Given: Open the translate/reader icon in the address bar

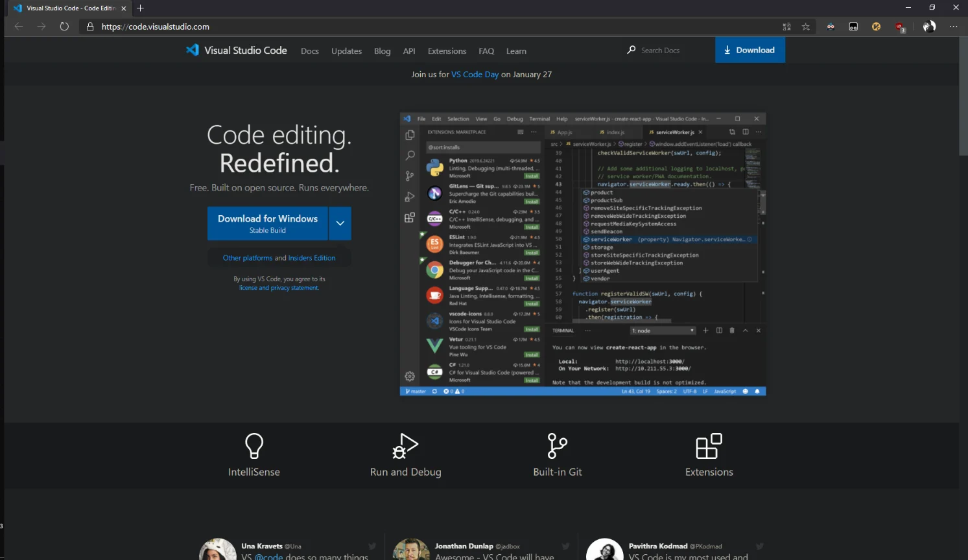Looking at the screenshot, I should 786,27.
